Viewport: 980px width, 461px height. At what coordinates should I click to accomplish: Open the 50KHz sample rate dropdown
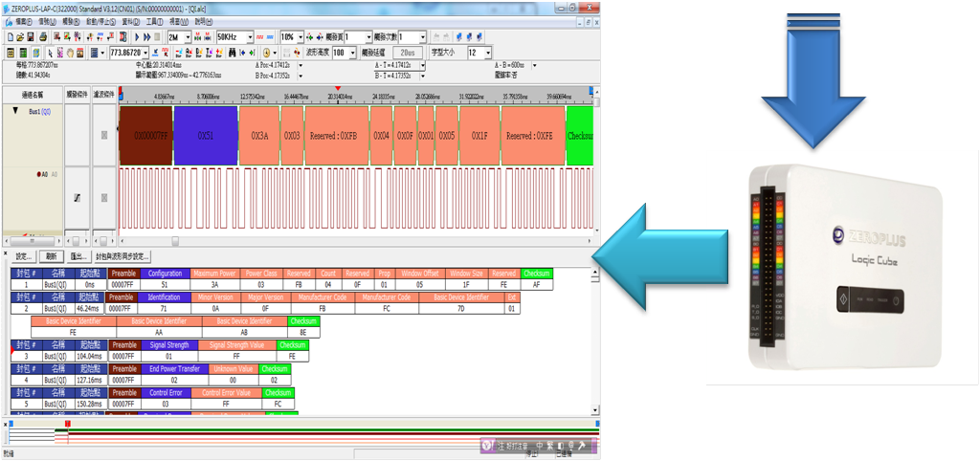point(250,36)
